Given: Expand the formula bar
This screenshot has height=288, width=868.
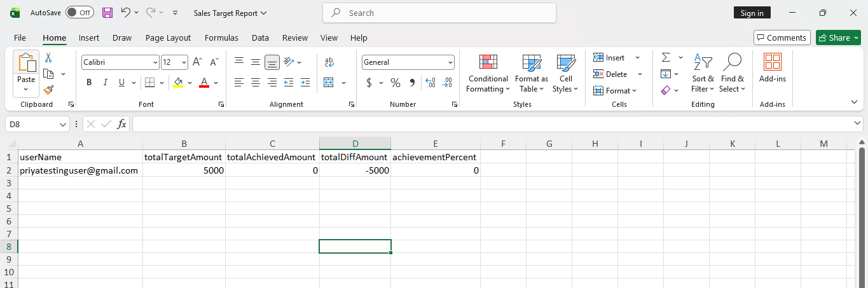Looking at the screenshot, I should pyautogui.click(x=857, y=123).
